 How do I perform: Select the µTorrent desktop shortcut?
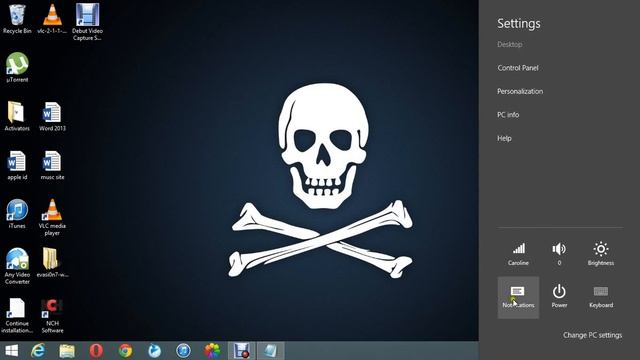[x=17, y=68]
